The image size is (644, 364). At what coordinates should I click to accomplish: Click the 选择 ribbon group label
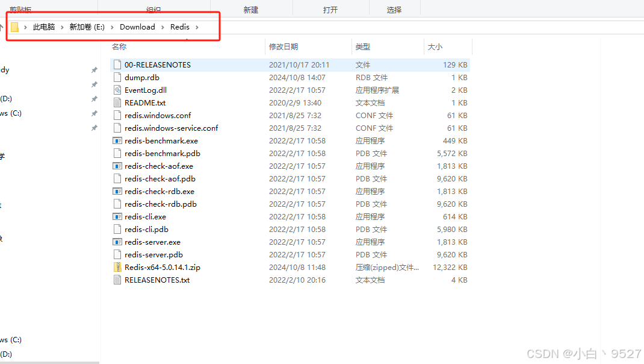coord(394,10)
